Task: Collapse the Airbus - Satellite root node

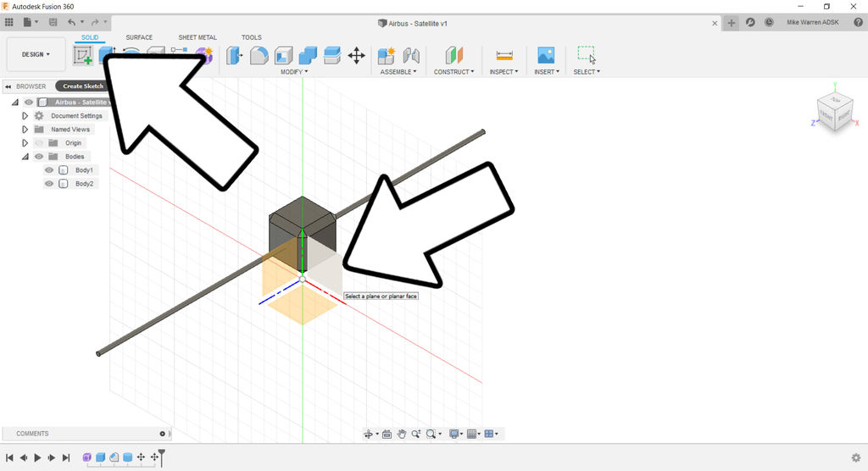Action: pos(15,102)
